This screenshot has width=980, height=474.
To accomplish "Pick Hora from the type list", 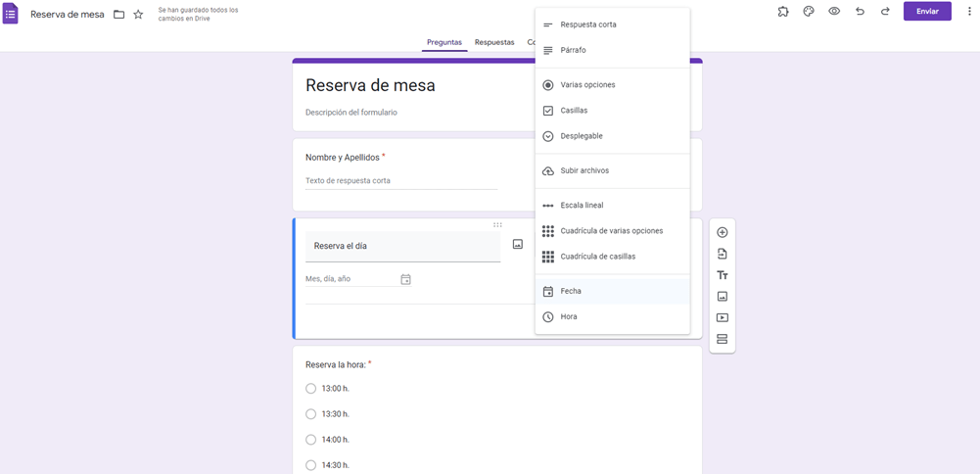I will (x=569, y=317).
